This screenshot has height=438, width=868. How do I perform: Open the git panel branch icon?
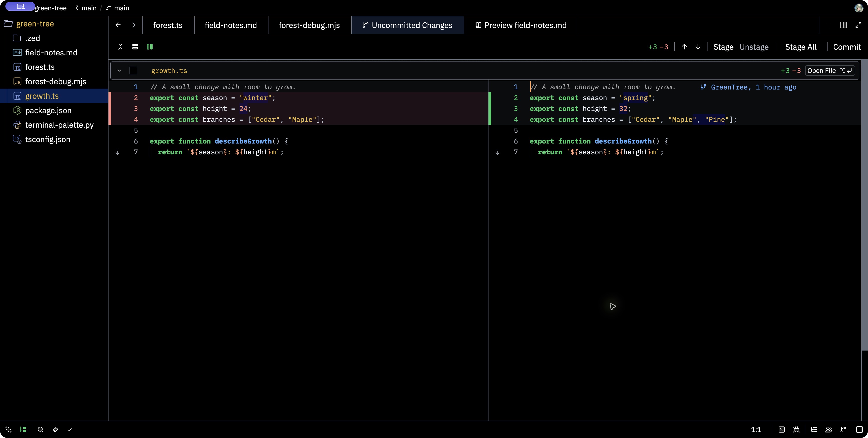click(843, 430)
